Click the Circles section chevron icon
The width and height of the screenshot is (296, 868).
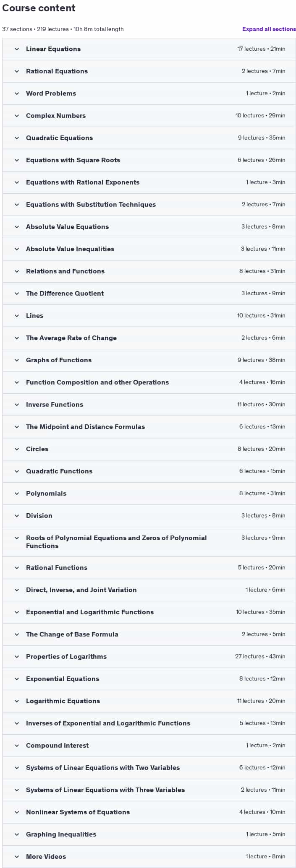click(x=17, y=449)
